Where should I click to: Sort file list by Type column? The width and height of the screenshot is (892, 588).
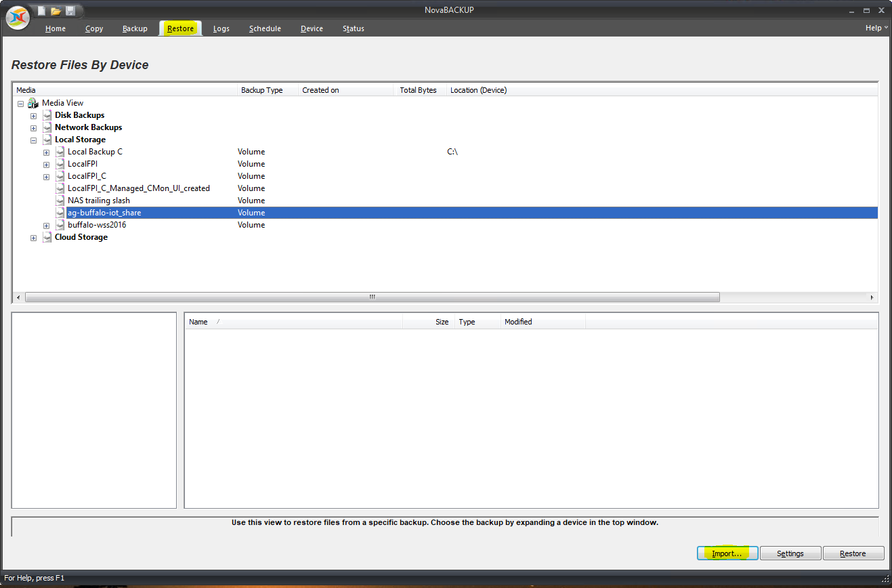477,322
